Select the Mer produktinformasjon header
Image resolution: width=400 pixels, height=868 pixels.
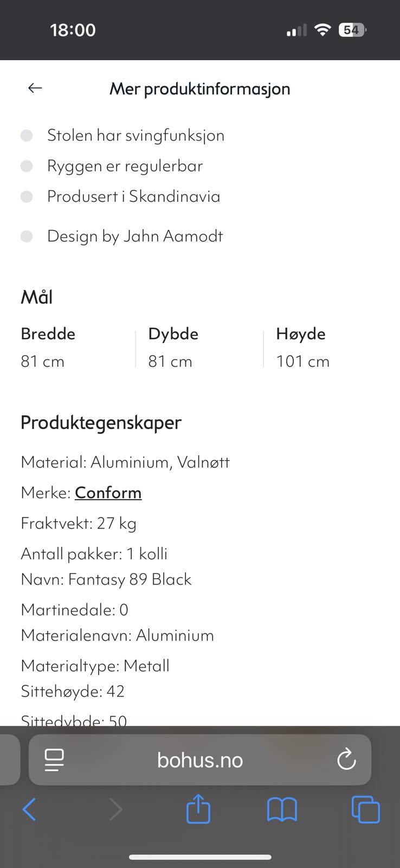tap(199, 88)
